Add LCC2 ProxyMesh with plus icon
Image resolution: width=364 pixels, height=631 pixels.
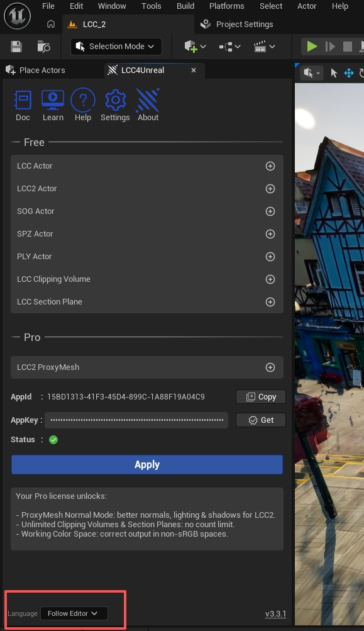click(270, 367)
